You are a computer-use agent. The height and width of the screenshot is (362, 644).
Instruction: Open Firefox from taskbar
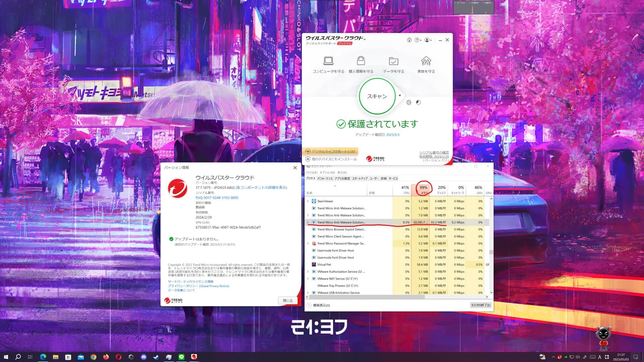click(x=106, y=356)
